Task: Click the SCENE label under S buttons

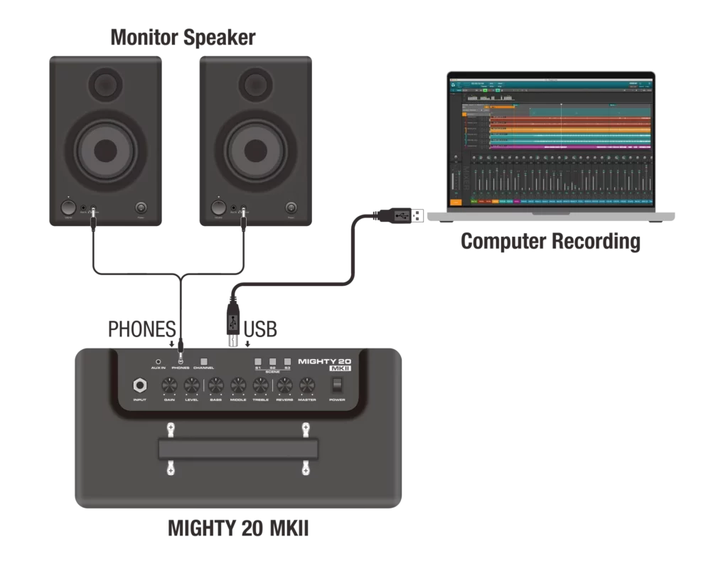Action: tap(272, 372)
